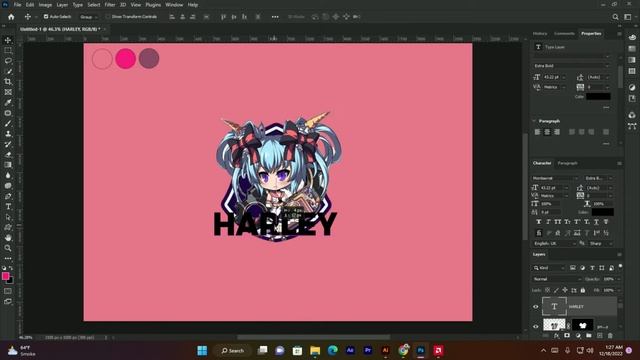640x360 pixels.
Task: Open the Image menu
Action: coord(45,5)
